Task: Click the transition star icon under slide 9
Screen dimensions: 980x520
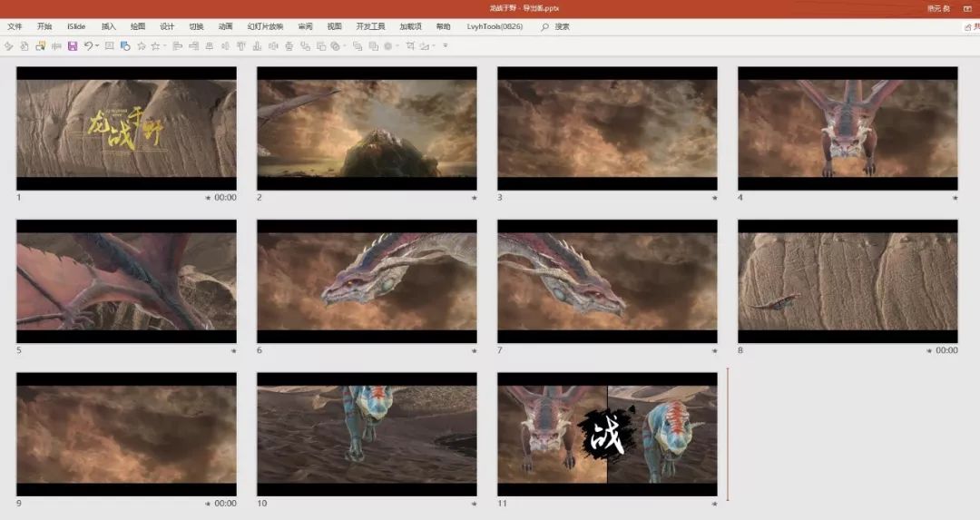Action: point(208,504)
